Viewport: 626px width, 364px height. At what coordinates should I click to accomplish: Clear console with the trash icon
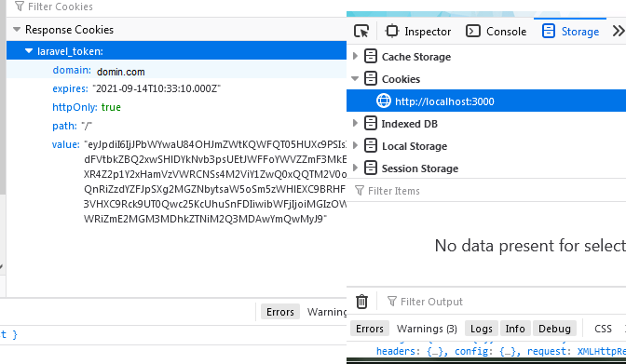coord(361,302)
